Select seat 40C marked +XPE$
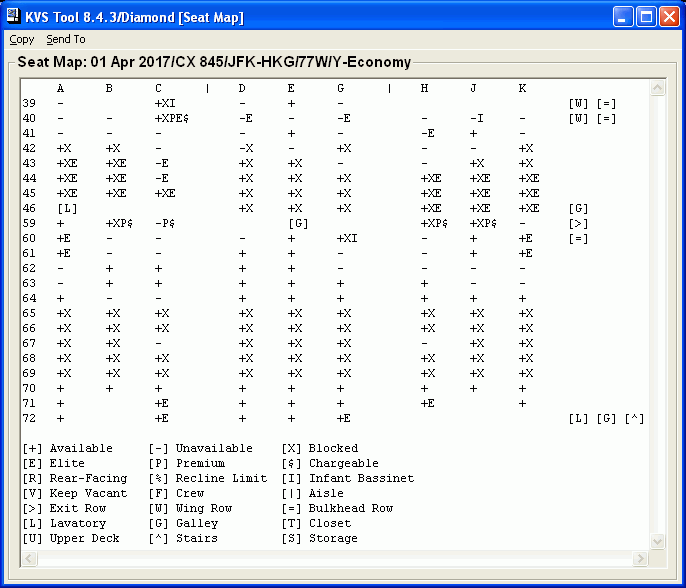This screenshot has width=686, height=588. 172,118
